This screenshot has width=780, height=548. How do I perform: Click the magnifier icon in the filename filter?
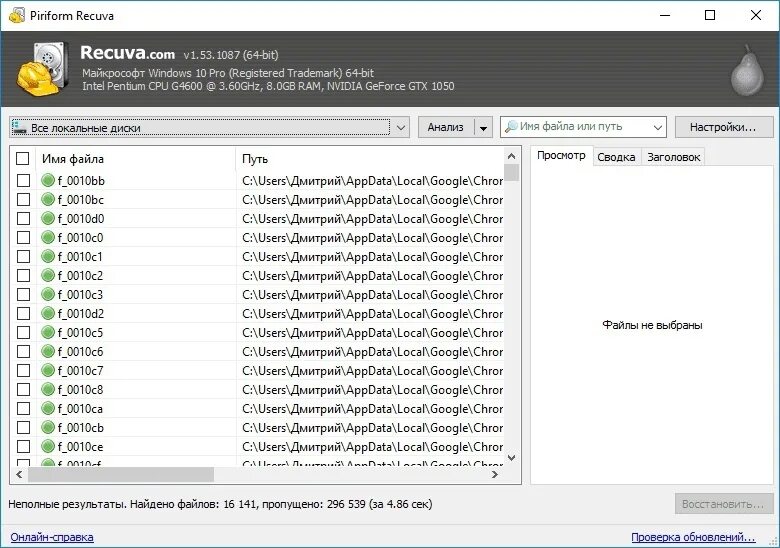[x=511, y=127]
